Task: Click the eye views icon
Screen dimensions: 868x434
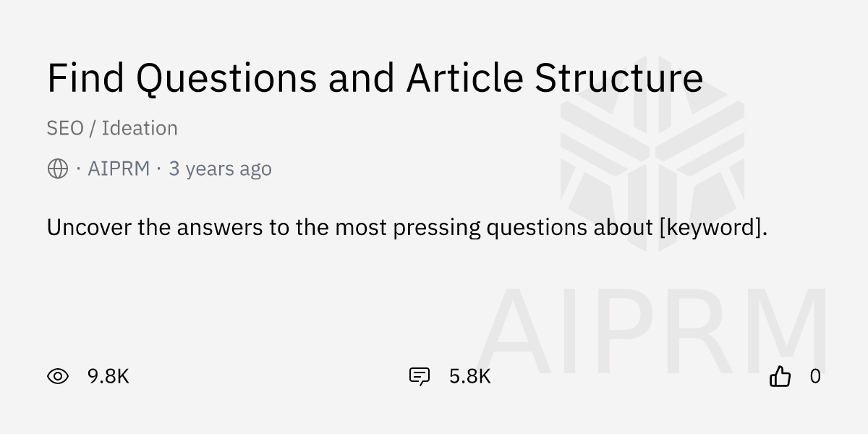Action: click(58, 376)
